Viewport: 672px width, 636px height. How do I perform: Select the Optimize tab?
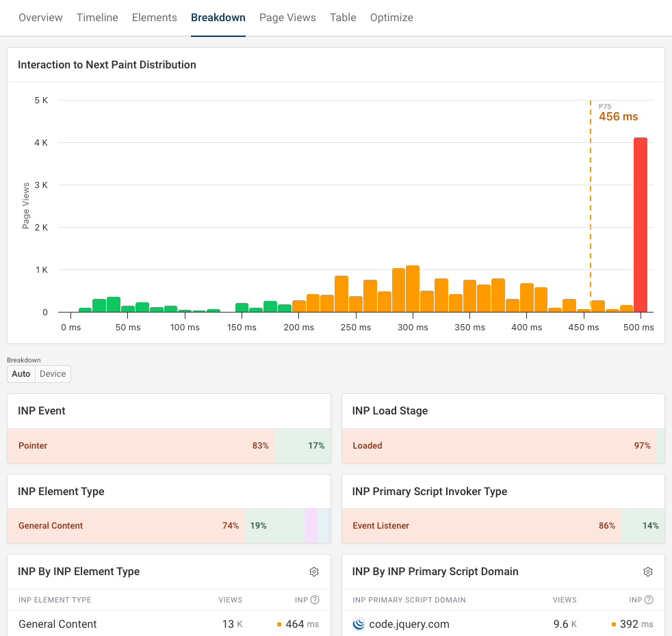click(391, 18)
